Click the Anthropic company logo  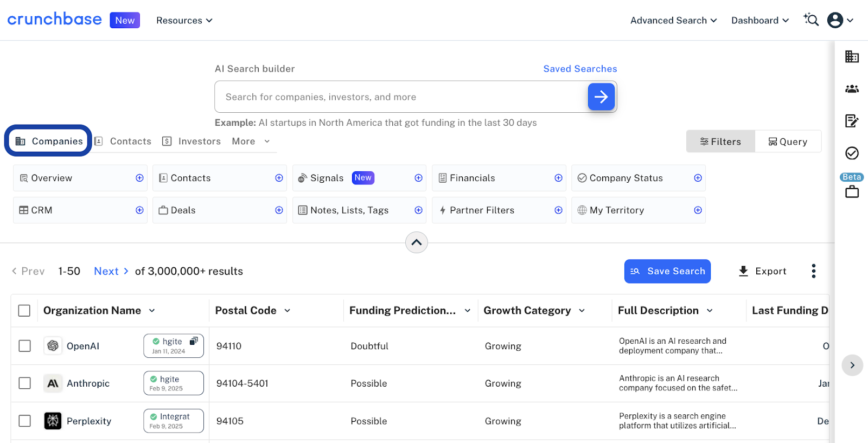[53, 383]
